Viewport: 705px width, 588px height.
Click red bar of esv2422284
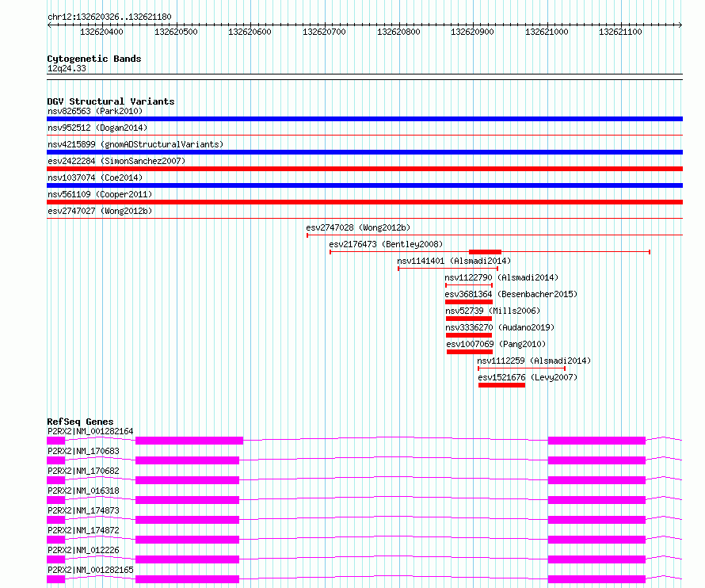[x=364, y=169]
